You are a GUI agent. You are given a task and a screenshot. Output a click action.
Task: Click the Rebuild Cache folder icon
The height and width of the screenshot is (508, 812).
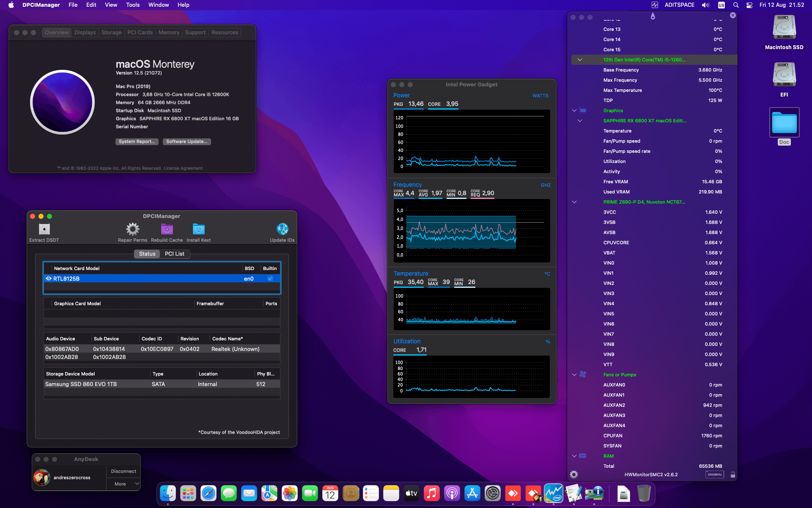click(167, 229)
